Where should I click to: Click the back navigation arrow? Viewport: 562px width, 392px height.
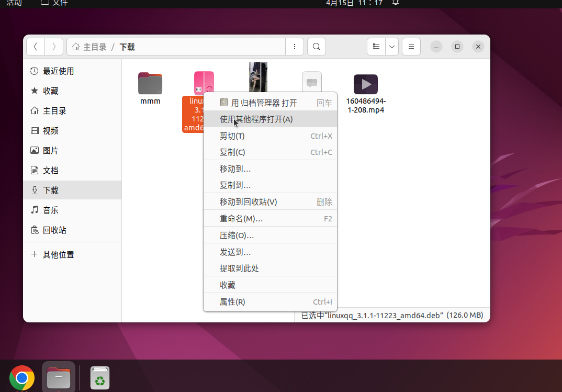(x=35, y=46)
